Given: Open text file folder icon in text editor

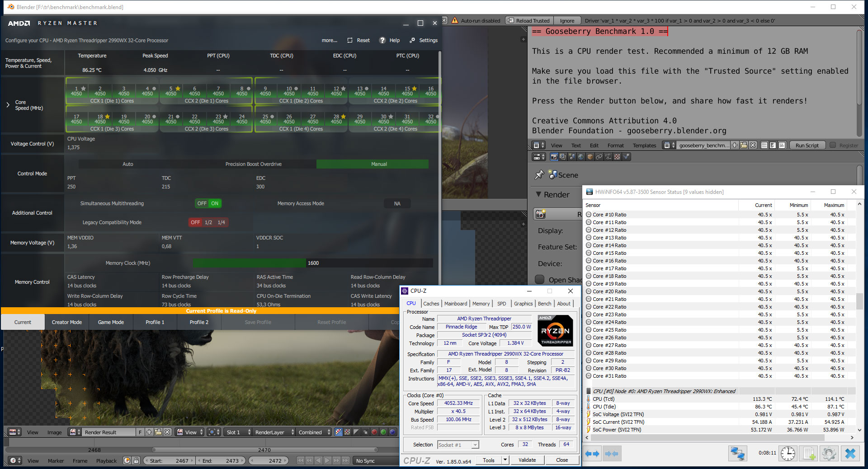Looking at the screenshot, I should (x=744, y=145).
